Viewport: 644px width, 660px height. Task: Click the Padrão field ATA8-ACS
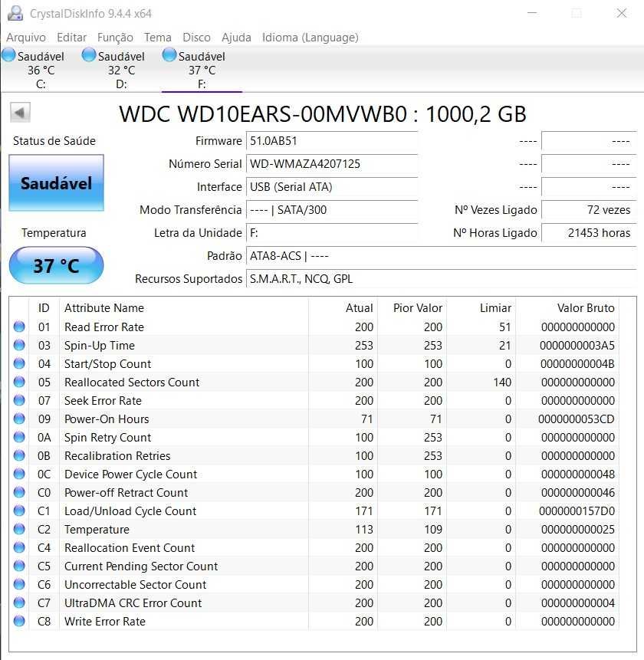(441, 256)
